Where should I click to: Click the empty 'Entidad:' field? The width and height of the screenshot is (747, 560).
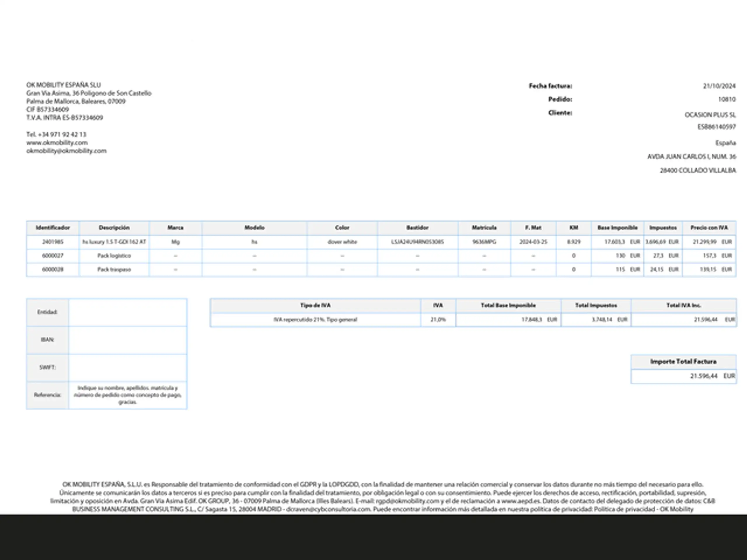coord(128,312)
